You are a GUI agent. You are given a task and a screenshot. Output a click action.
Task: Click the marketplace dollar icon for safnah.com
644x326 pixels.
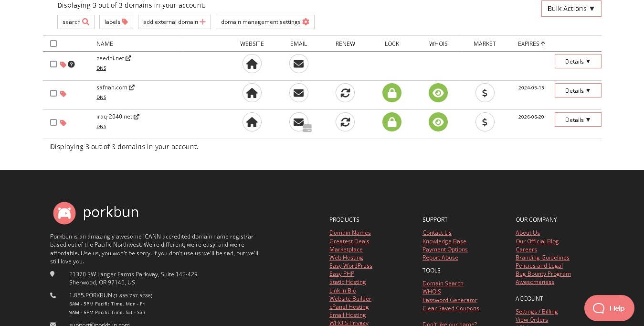485,93
